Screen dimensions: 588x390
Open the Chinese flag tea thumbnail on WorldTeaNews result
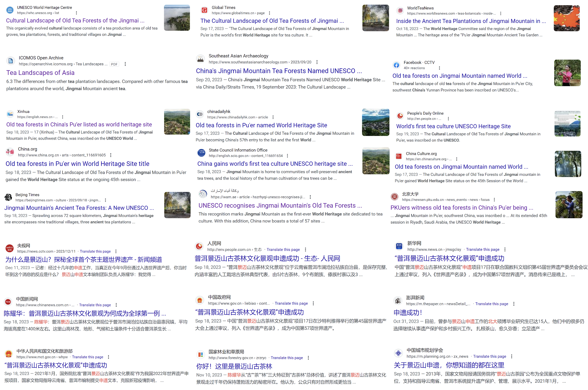point(567,18)
